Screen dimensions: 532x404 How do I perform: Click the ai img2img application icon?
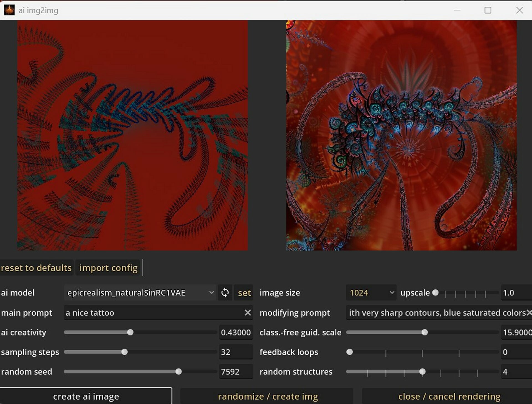pos(9,10)
